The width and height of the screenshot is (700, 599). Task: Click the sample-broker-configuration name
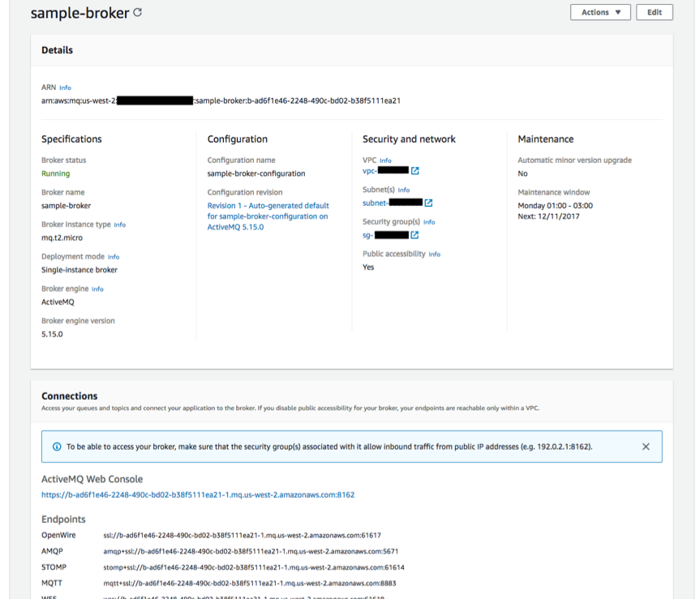coord(256,173)
